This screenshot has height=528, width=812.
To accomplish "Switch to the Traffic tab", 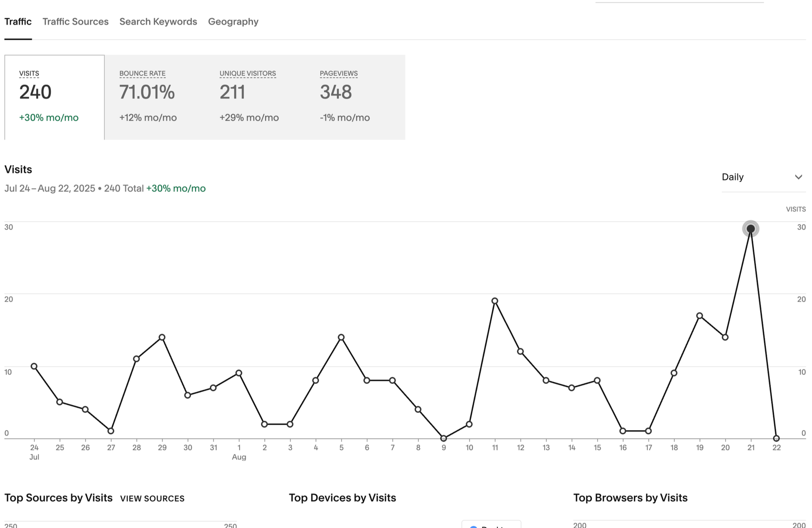I will [x=18, y=22].
